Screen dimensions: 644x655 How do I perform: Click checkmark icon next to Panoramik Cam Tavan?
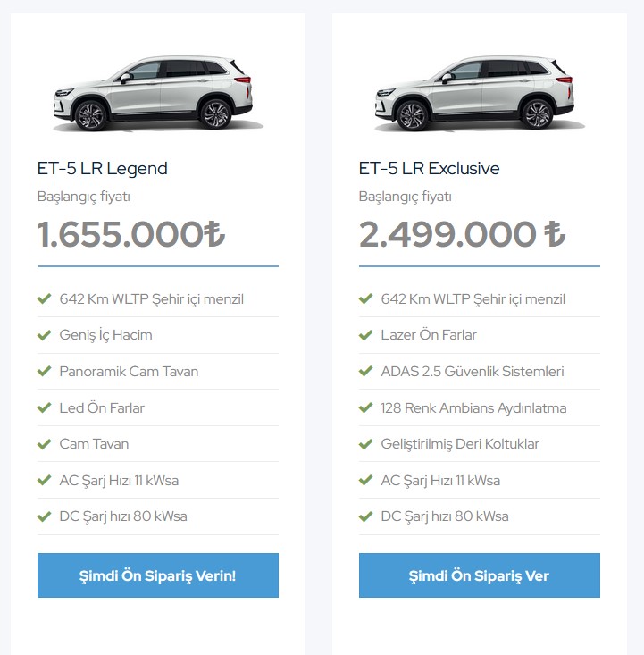(x=44, y=372)
